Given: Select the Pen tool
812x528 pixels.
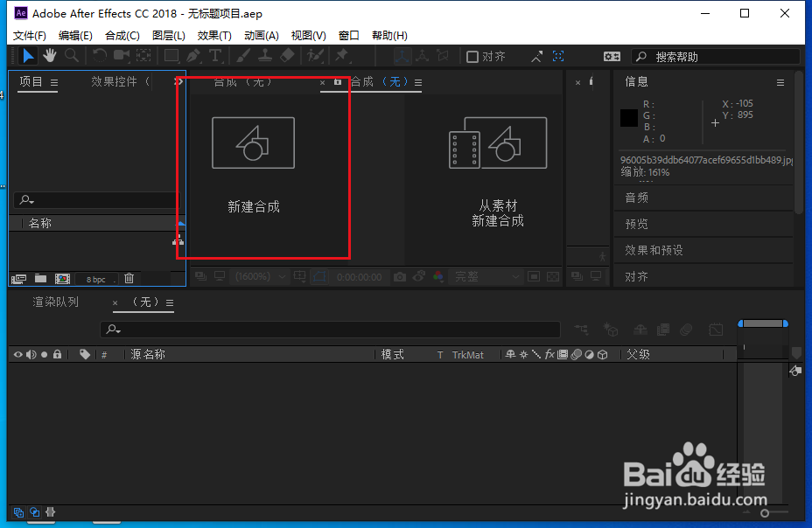Looking at the screenshot, I should click(193, 55).
